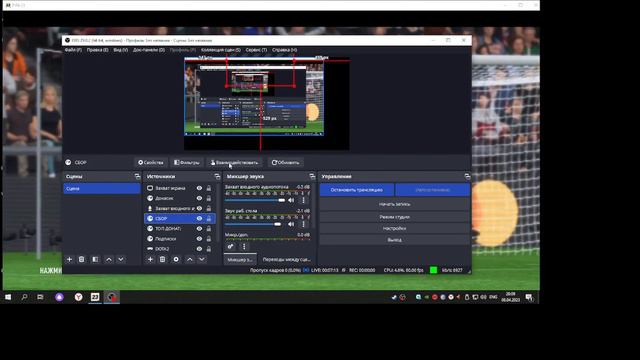Open the Файл menu
Screen dimensions: 640x360
point(73,50)
